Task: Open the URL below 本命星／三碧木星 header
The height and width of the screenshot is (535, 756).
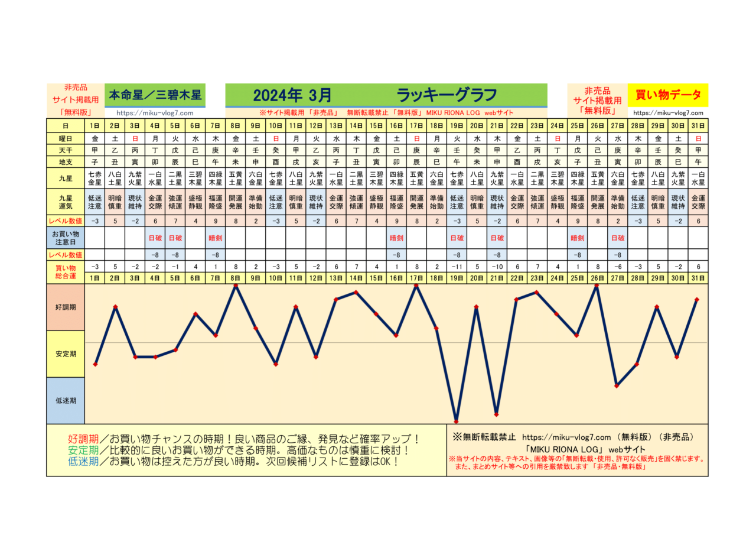Action: [x=155, y=113]
